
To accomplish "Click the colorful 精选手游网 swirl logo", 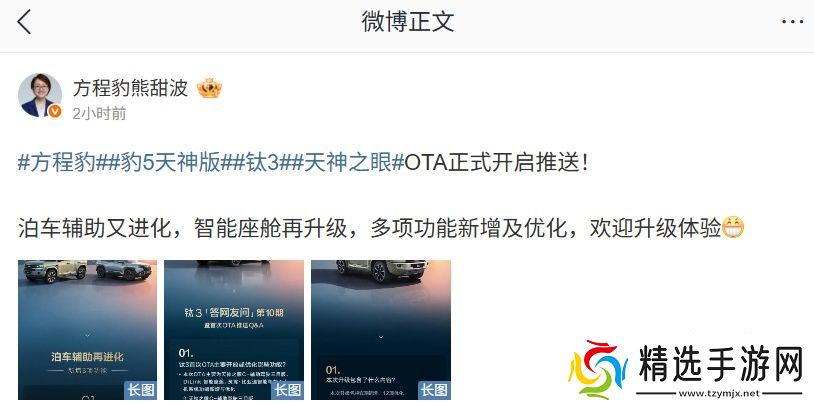I will point(598,369).
